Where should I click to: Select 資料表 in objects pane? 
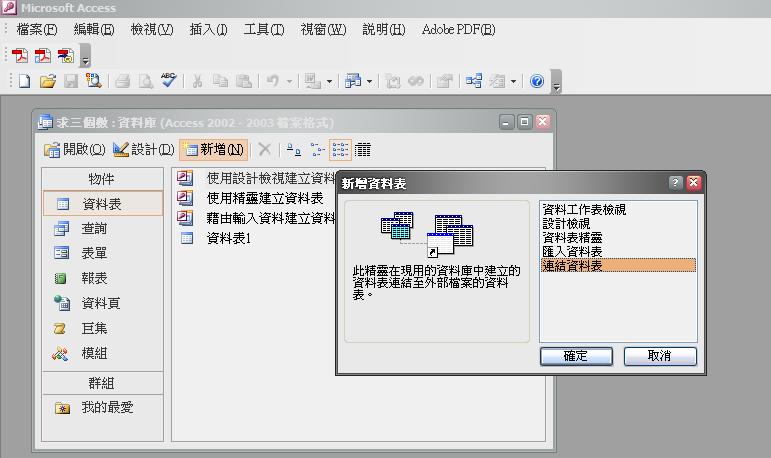(x=102, y=204)
